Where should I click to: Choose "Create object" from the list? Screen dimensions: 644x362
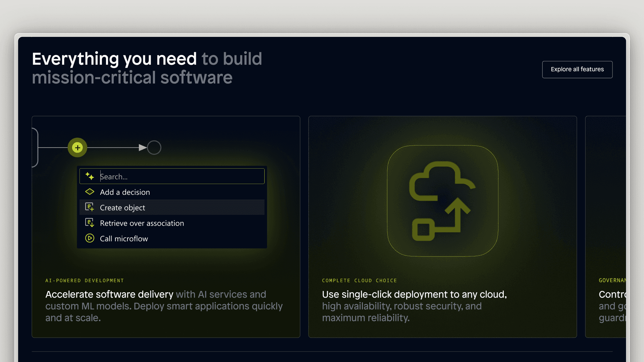click(122, 208)
